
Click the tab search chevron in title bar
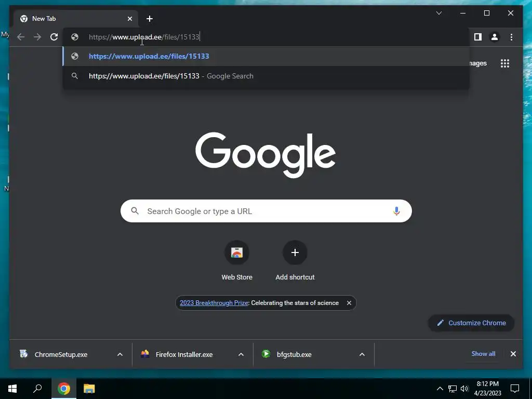click(x=439, y=13)
